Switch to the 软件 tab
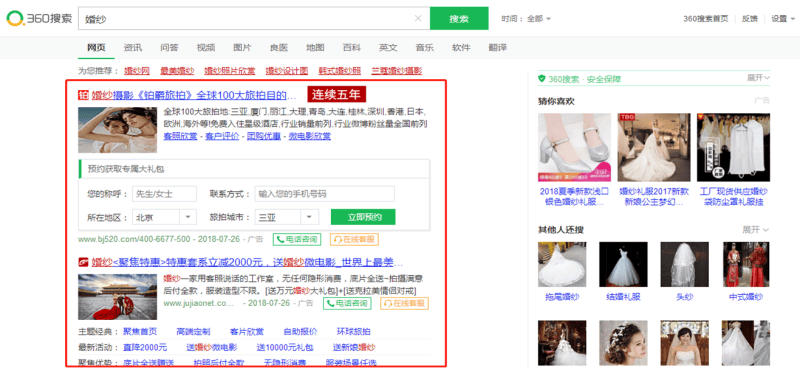This screenshot has width=800, height=368. coord(461,47)
